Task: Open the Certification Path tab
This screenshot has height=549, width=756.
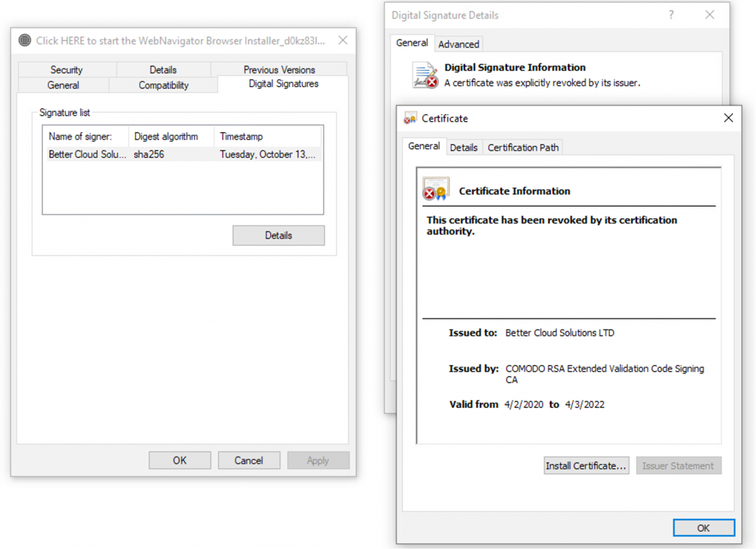Action: pos(523,148)
